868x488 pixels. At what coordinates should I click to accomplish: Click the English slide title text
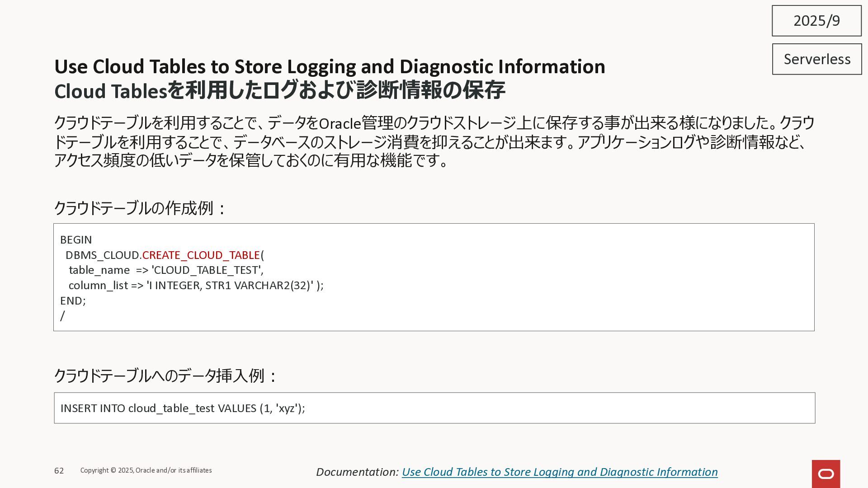tap(329, 66)
